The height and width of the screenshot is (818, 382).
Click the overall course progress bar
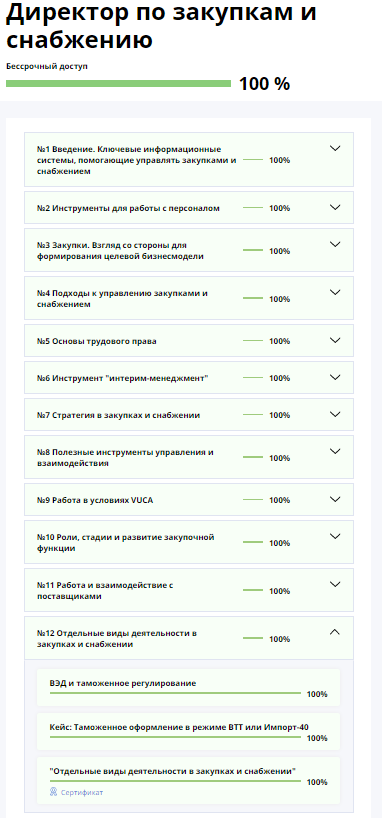(x=118, y=83)
